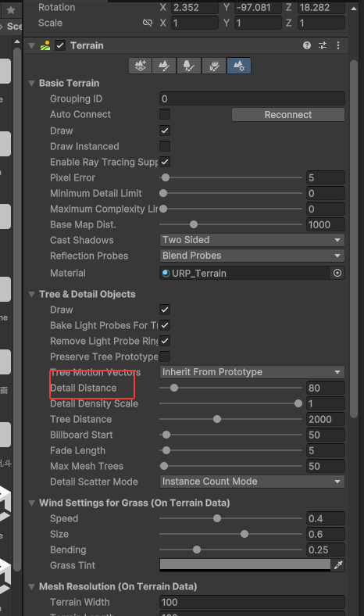Select the Paint Trees tool
Image resolution: width=364 pixels, height=616 pixels.
click(x=189, y=66)
